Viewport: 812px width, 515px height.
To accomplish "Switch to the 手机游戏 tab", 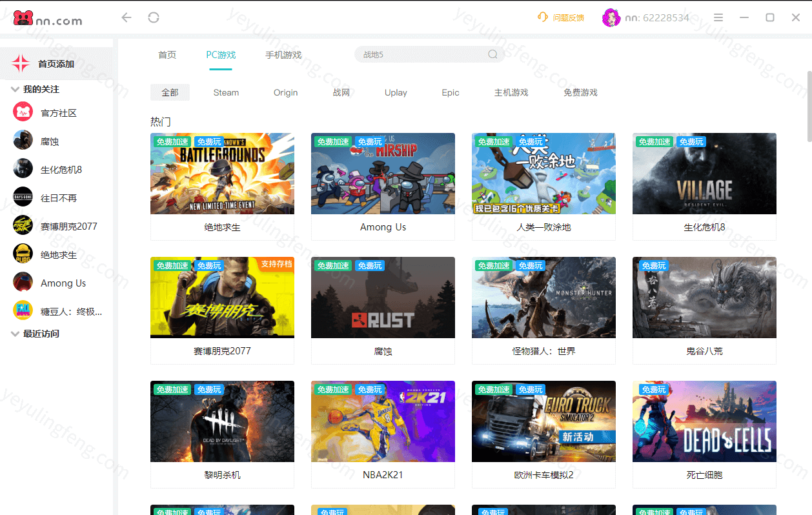I will click(x=283, y=55).
